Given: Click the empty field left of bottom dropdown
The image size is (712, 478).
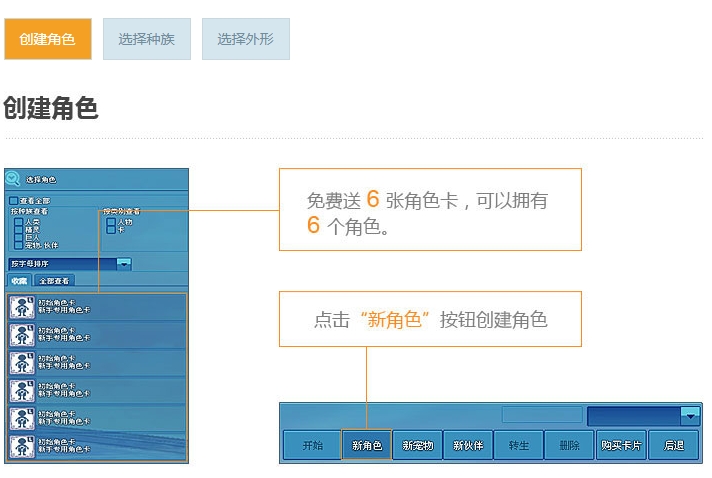Looking at the screenshot, I should (x=541, y=415).
